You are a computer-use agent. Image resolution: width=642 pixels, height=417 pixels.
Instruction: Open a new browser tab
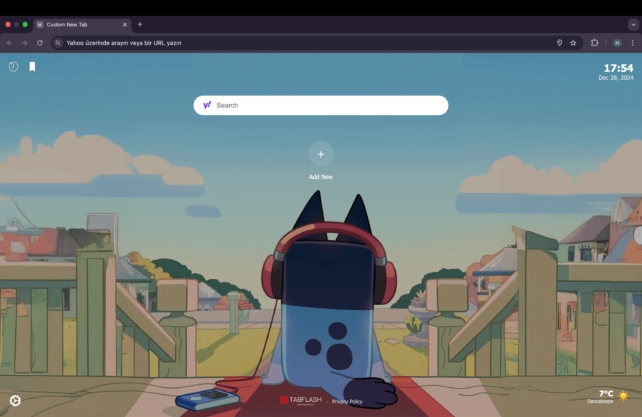(140, 25)
